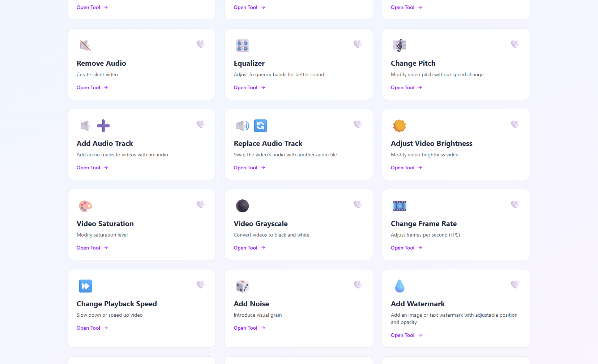Mark Replace Audio Track as favorite
The height and width of the screenshot is (364, 598).
pos(358,124)
